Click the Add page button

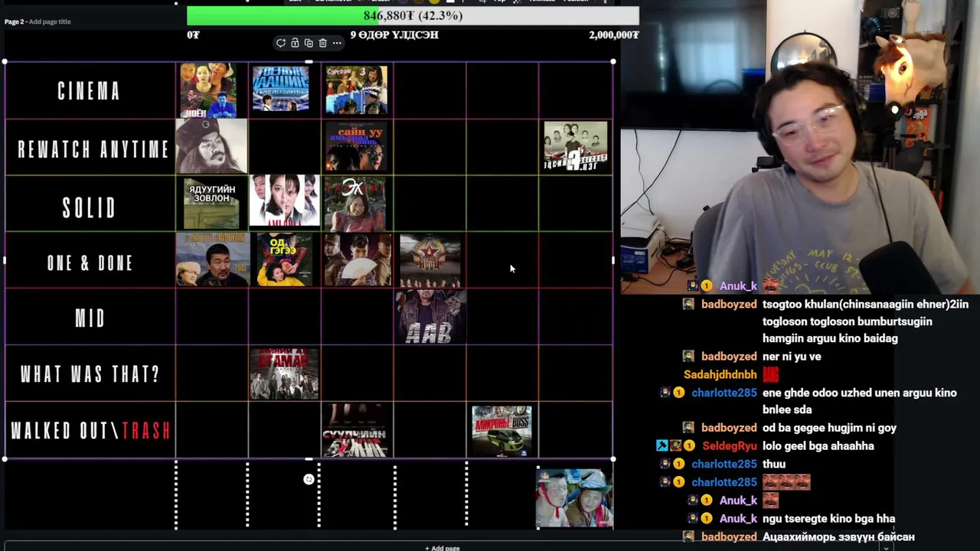(x=443, y=548)
